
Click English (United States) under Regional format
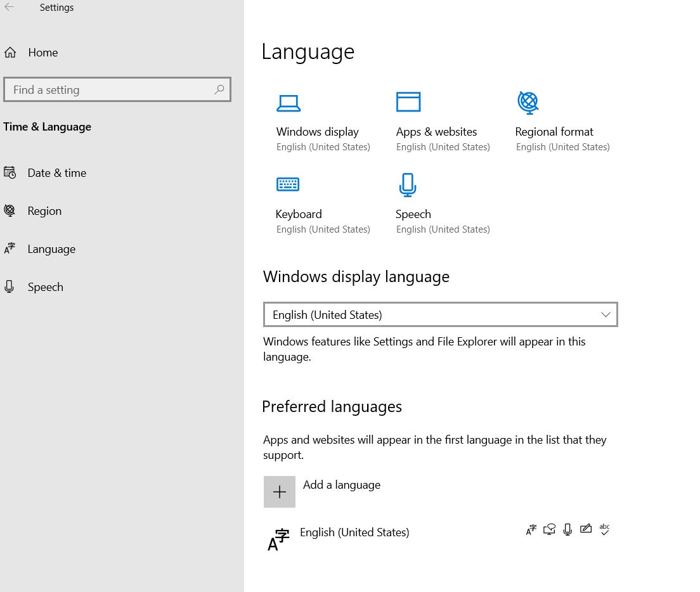coord(562,147)
